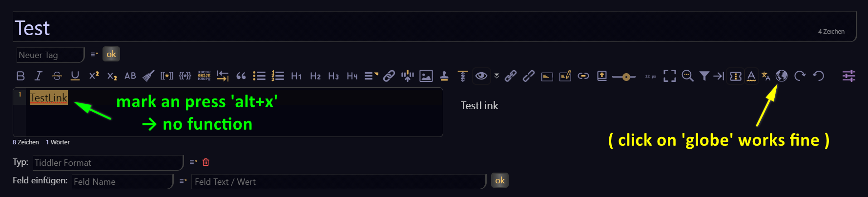Image resolution: width=868 pixels, height=197 pixels.
Task: Apply superscript formatting
Action: 94,76
